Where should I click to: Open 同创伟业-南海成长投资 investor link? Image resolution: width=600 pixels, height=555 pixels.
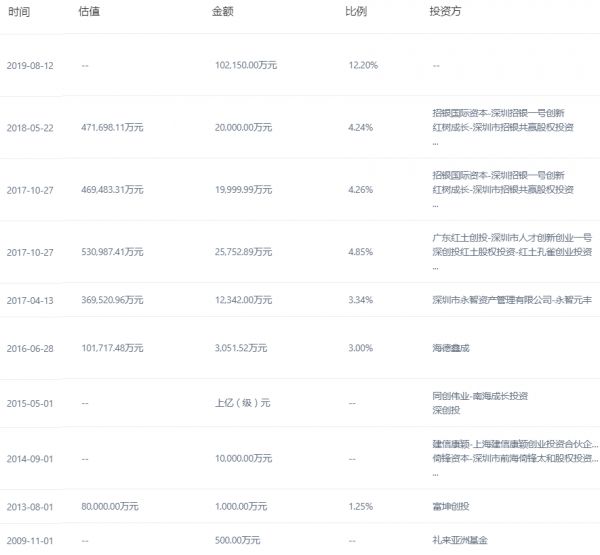[480, 396]
